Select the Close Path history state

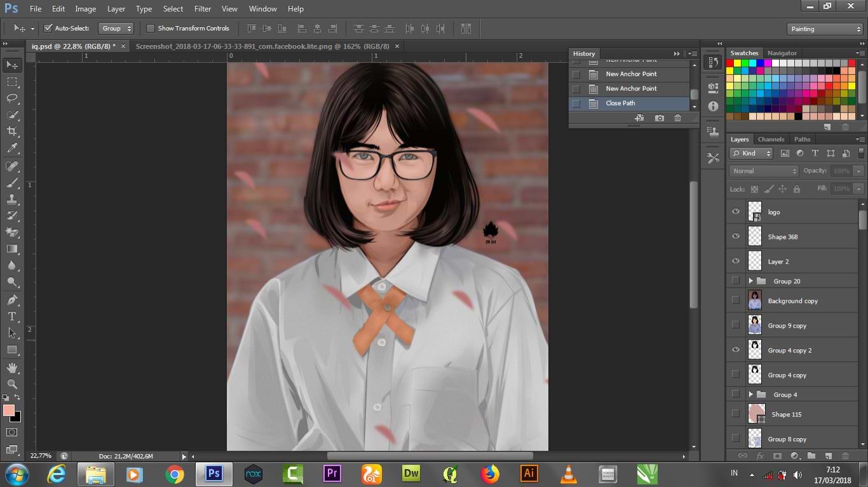(620, 103)
